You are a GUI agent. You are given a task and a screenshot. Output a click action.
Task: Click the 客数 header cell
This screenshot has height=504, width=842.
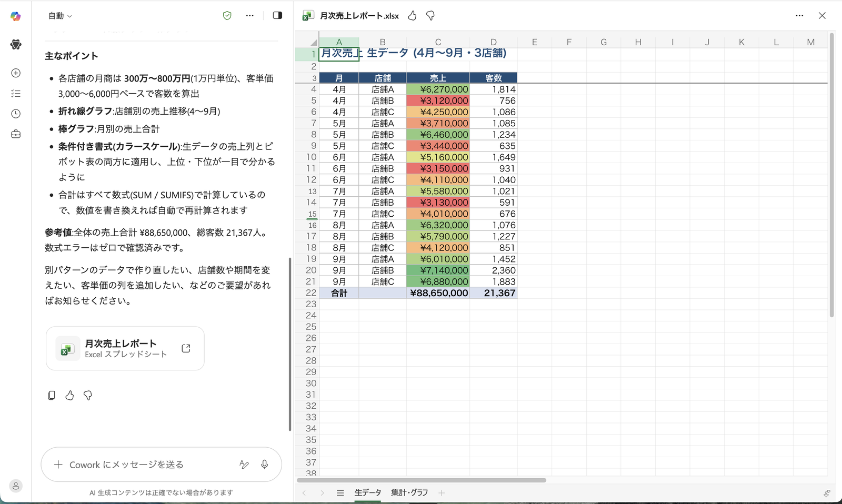tap(493, 78)
